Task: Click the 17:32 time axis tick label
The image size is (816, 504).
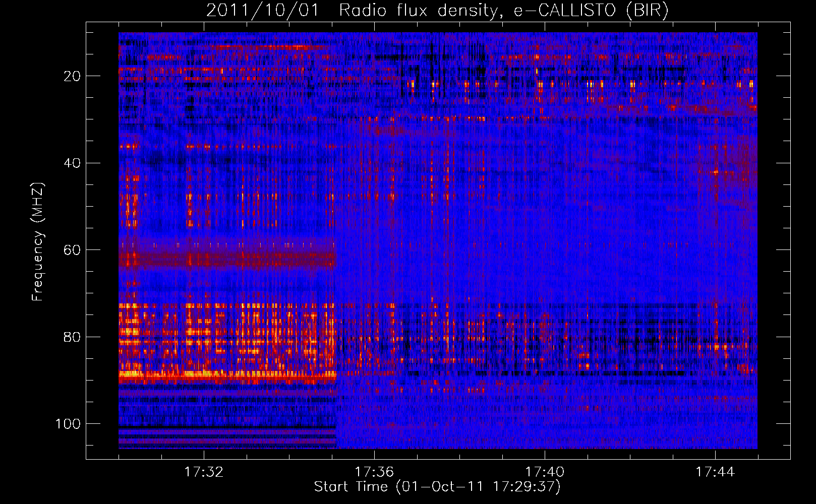Action: point(203,472)
